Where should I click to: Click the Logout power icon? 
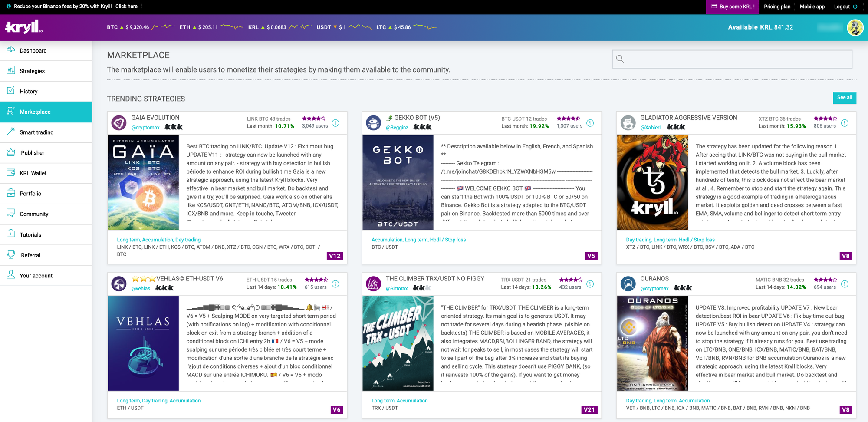[x=855, y=7]
